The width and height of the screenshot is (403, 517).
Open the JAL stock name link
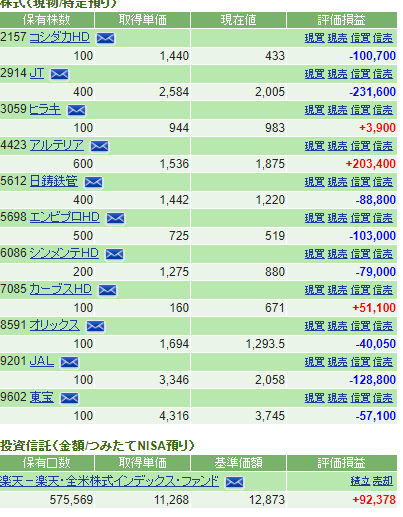pos(42,361)
